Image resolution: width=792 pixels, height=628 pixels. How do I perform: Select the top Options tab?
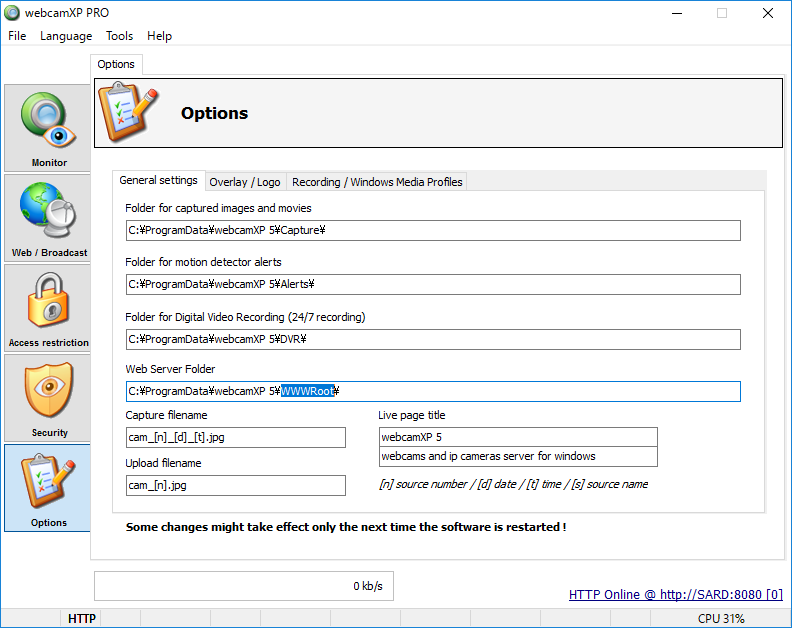116,65
